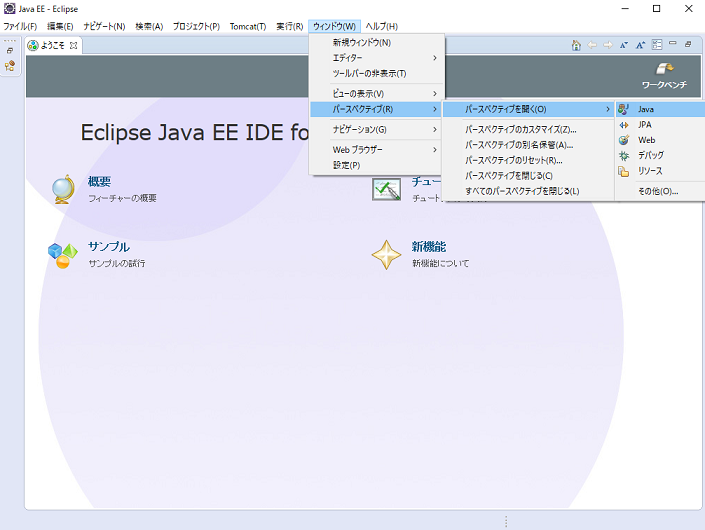Select the JPA perspective
This screenshot has height=530, width=705.
tap(660, 125)
